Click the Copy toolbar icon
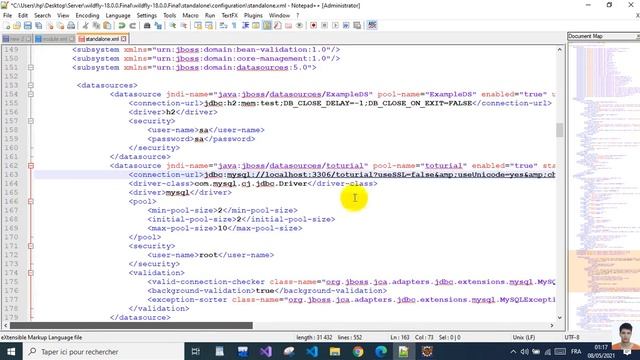This screenshot has width=640, height=360. (x=97, y=25)
